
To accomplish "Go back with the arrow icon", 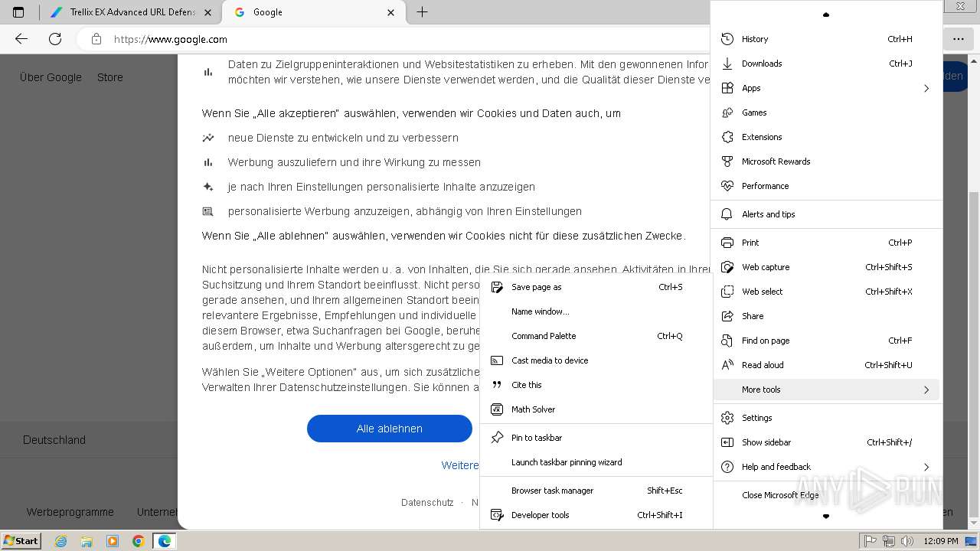I will coord(21,39).
